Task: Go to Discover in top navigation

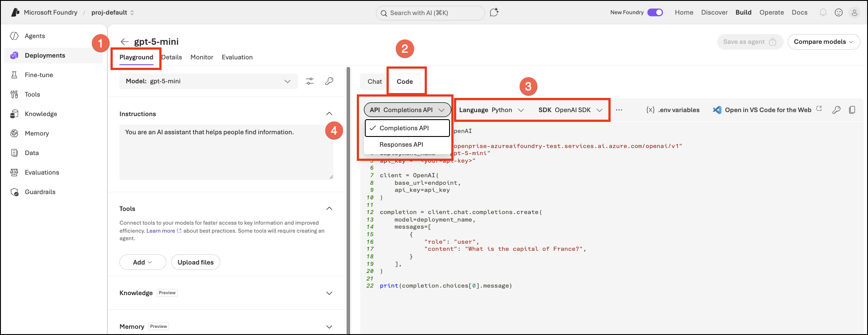Action: tap(714, 12)
